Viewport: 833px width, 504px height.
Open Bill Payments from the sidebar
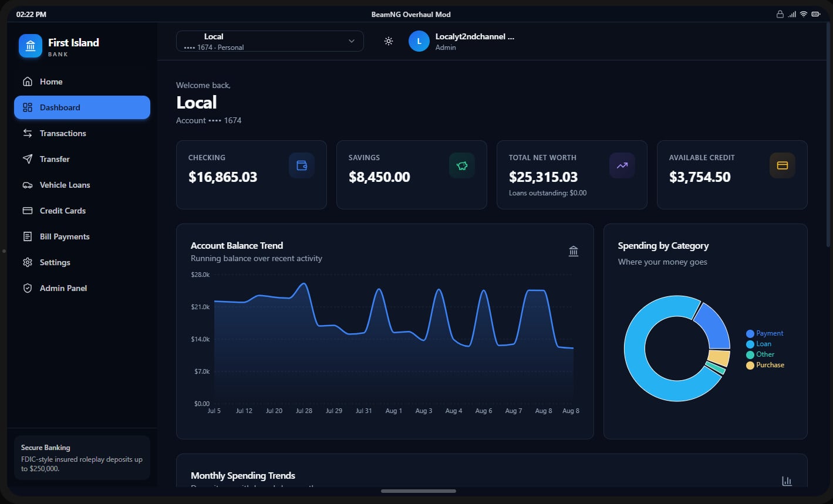pyautogui.click(x=82, y=236)
